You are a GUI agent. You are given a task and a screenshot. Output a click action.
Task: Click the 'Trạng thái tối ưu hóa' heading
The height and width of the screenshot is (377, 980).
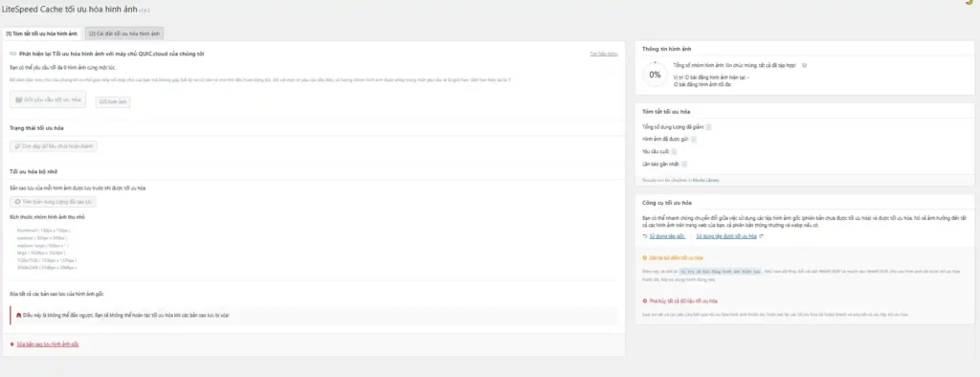[x=37, y=127]
